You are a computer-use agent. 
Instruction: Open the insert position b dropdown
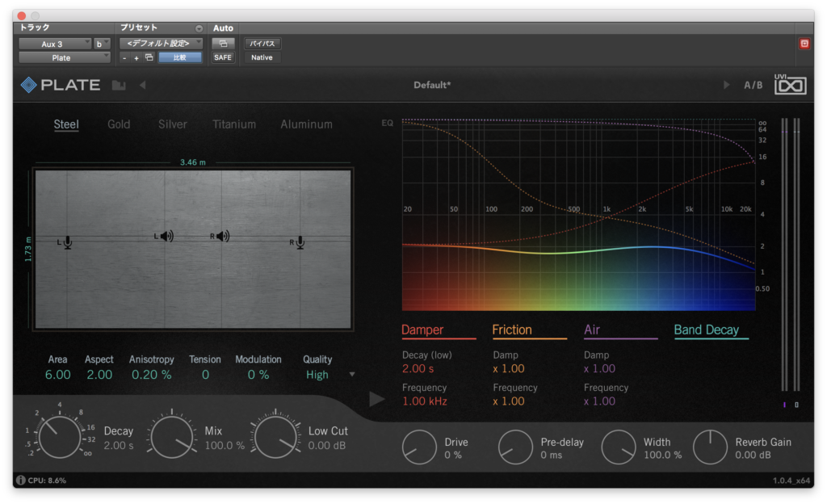(x=102, y=44)
